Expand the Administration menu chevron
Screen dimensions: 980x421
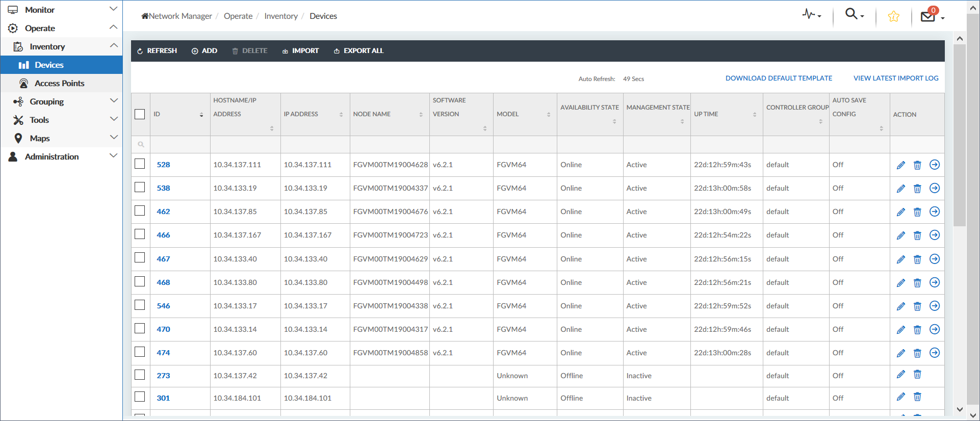(x=114, y=155)
